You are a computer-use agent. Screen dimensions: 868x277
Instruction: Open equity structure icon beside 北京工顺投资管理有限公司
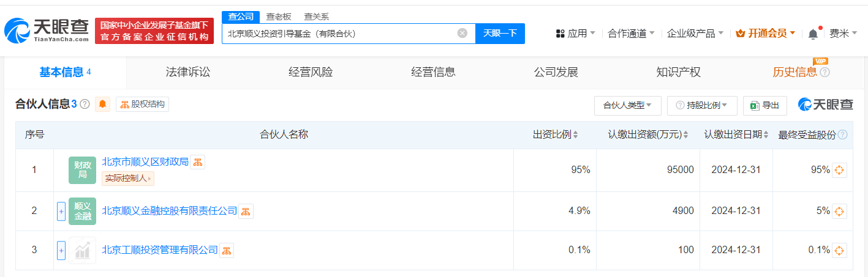coord(226,250)
